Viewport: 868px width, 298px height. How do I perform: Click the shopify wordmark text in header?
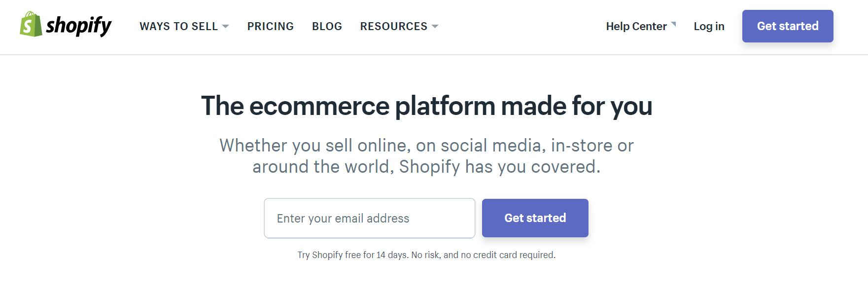(78, 26)
